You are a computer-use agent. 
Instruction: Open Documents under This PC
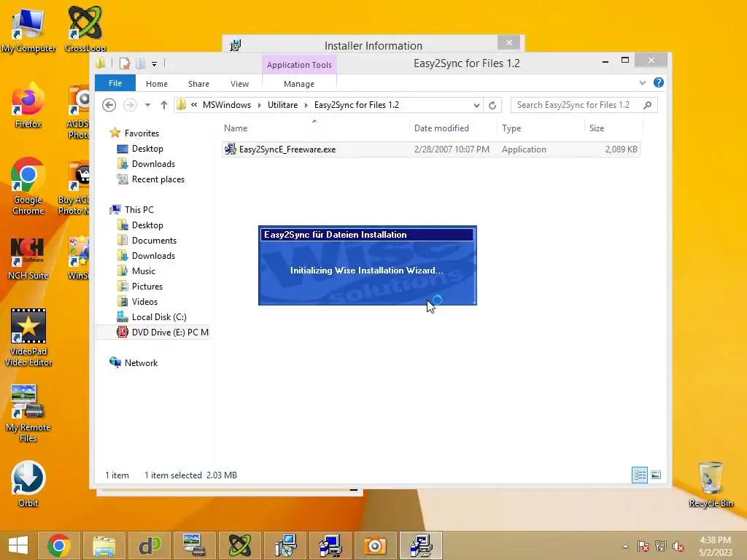(154, 241)
